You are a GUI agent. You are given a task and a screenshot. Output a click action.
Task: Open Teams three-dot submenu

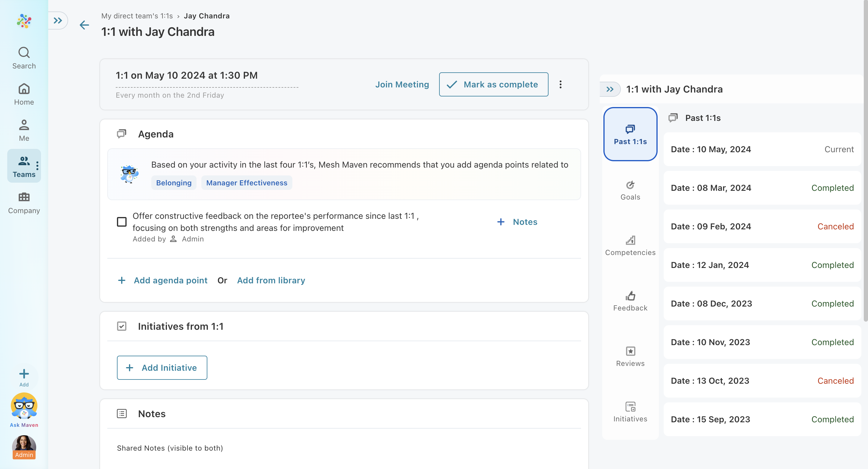37,165
